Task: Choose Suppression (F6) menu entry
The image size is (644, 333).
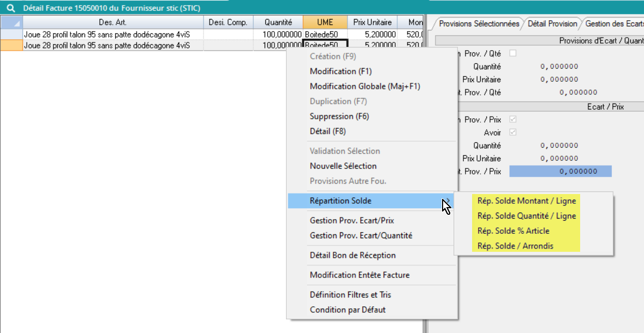Action: click(x=339, y=117)
